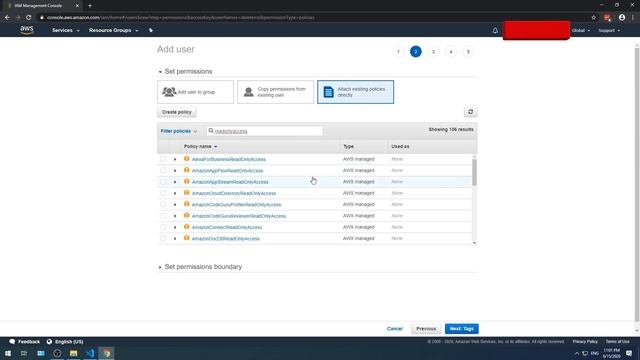Open the browser profile avatar
The height and width of the screenshot is (360, 640).
point(622,18)
